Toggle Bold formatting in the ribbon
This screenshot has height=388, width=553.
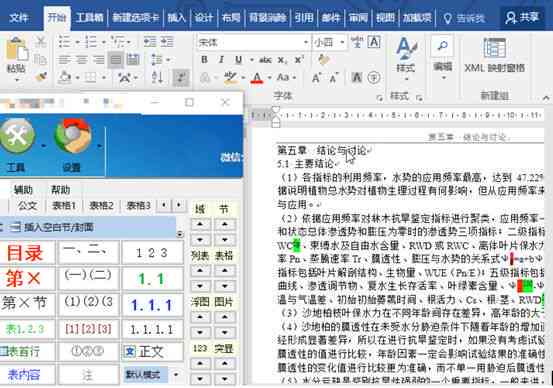point(204,60)
